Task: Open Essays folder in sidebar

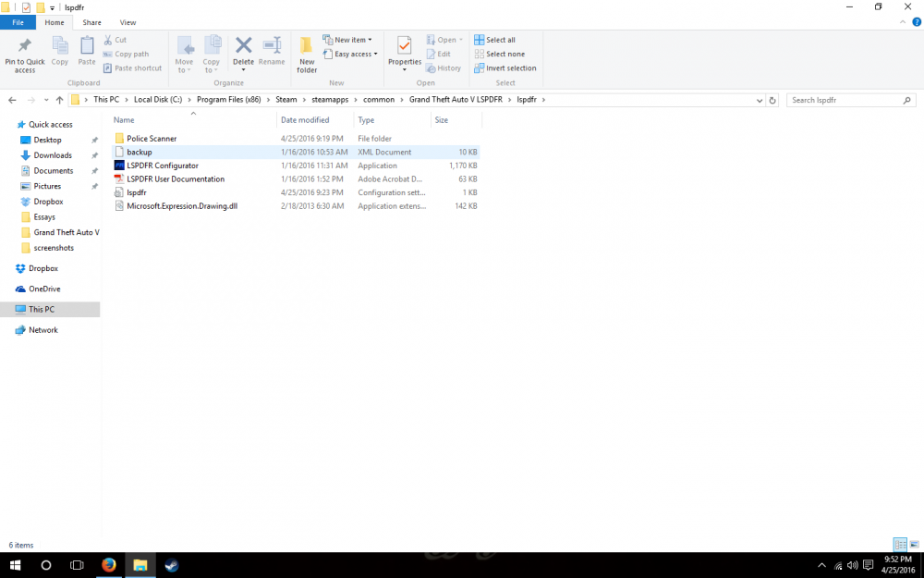Action: pos(44,217)
